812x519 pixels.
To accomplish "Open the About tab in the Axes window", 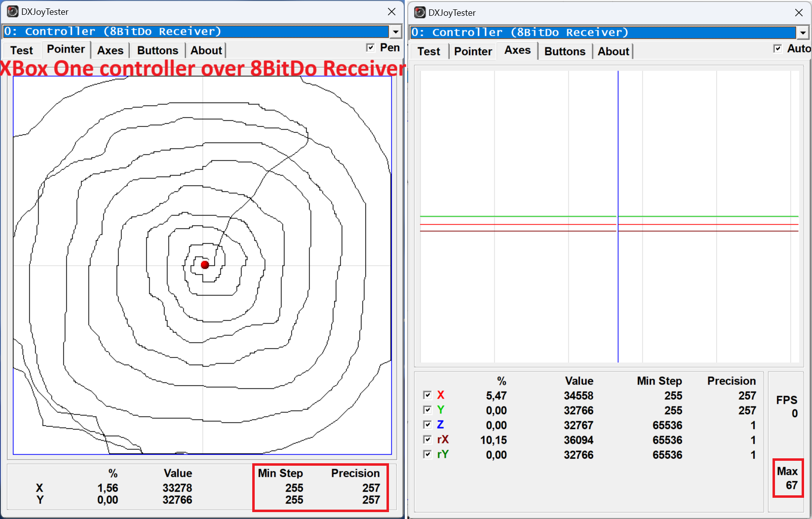I will tap(614, 51).
